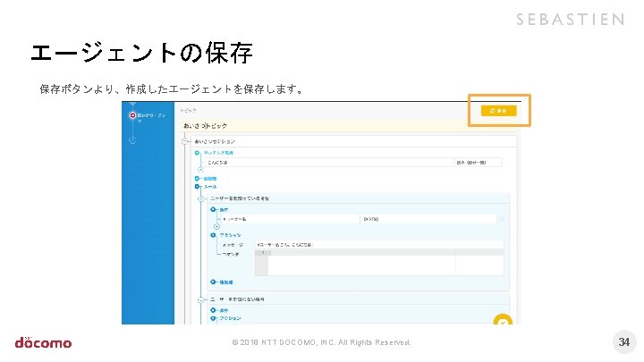Toggle the second rule's アクション icon
Viewport: 644px width, 362px height.
(x=213, y=318)
